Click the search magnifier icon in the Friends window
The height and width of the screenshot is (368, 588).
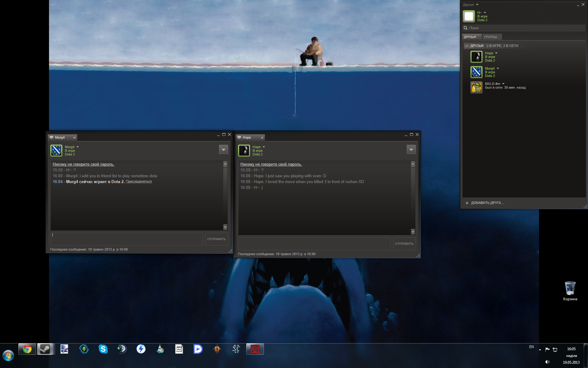pos(466,28)
